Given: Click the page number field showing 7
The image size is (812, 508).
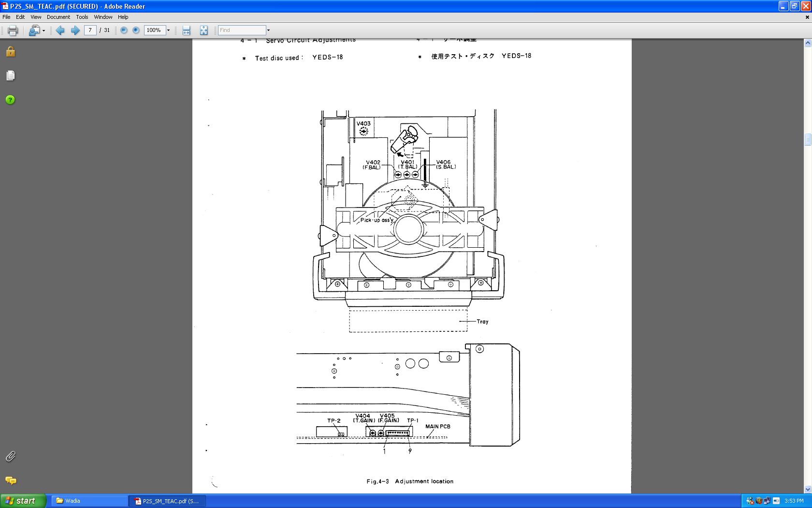Looking at the screenshot, I should 90,30.
